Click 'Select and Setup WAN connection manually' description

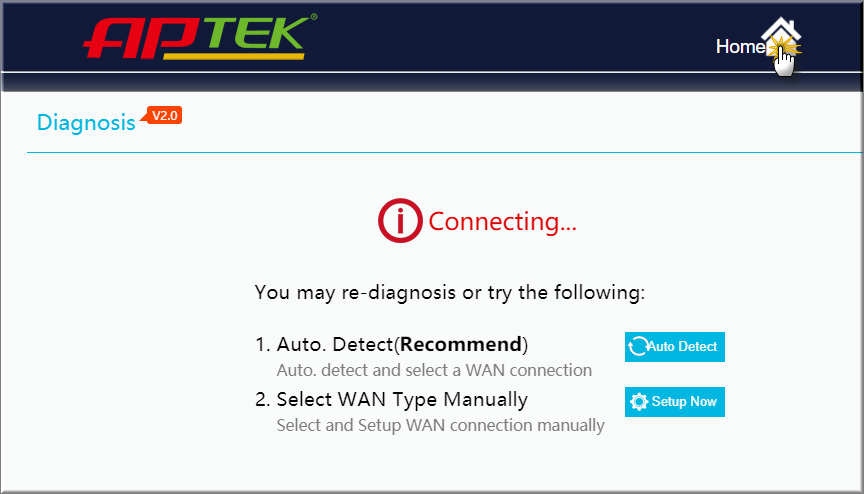(440, 425)
